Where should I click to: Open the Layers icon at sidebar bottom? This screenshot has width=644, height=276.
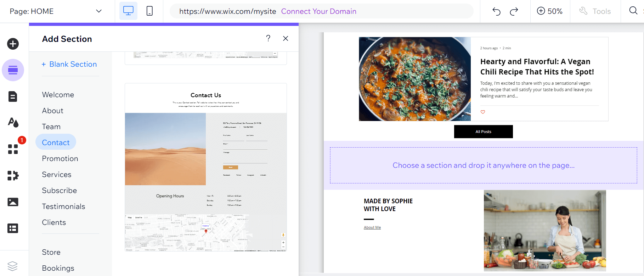12,266
